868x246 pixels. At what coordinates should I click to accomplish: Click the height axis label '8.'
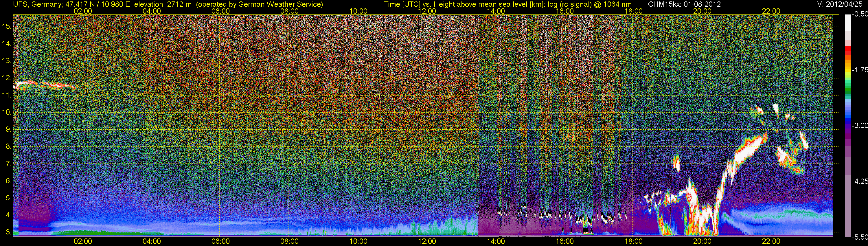point(8,147)
